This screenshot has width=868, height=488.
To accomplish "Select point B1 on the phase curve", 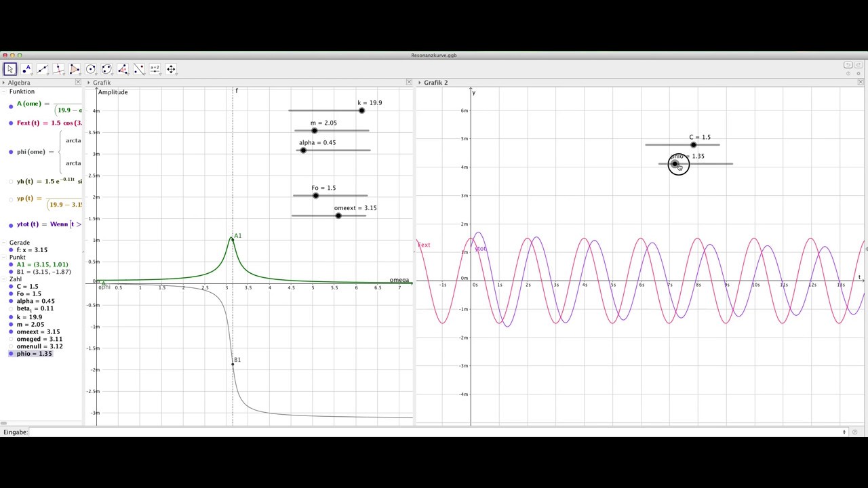I will [x=233, y=365].
